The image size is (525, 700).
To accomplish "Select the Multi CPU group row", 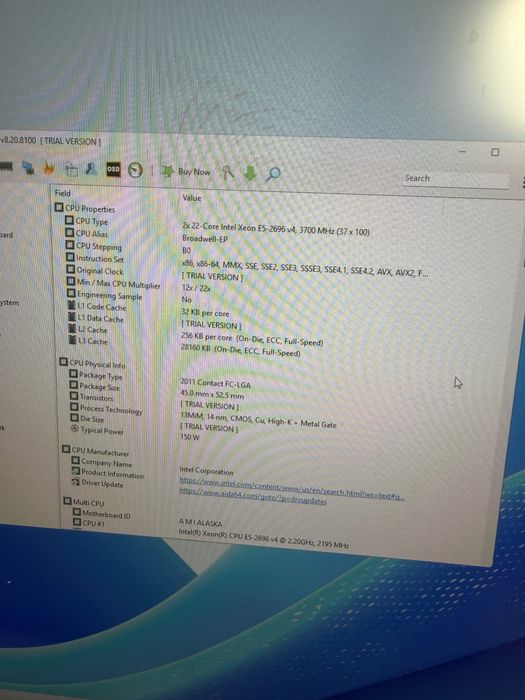I will coord(83,503).
